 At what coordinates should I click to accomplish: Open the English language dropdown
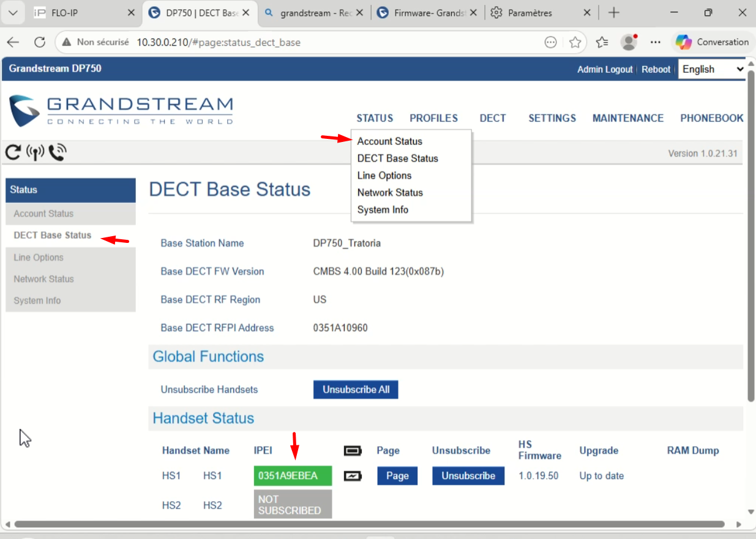click(x=712, y=69)
